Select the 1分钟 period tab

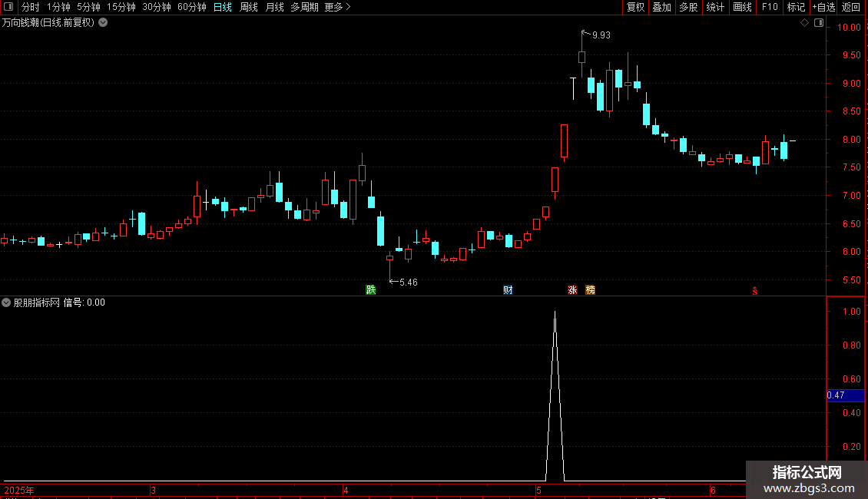click(58, 7)
